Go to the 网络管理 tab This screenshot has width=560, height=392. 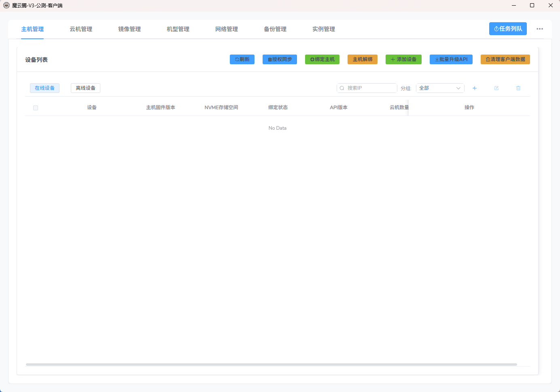[x=227, y=29]
